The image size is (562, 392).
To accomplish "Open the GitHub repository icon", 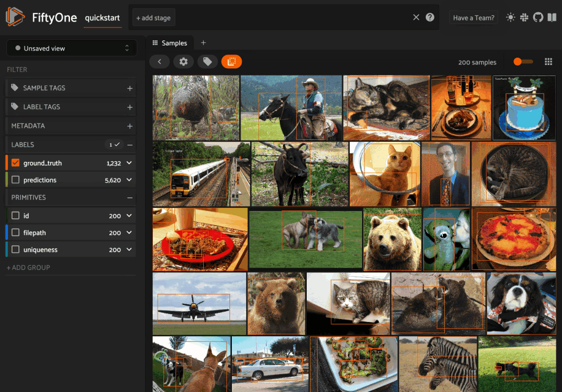I will pyautogui.click(x=538, y=17).
